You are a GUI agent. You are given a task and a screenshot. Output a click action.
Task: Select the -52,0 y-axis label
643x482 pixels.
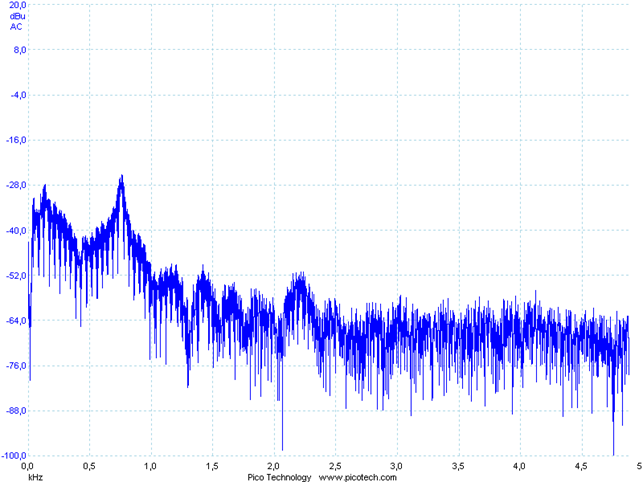coord(16,275)
